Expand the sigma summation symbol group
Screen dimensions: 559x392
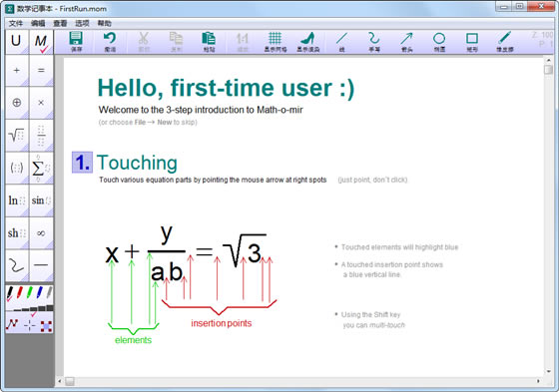click(41, 168)
